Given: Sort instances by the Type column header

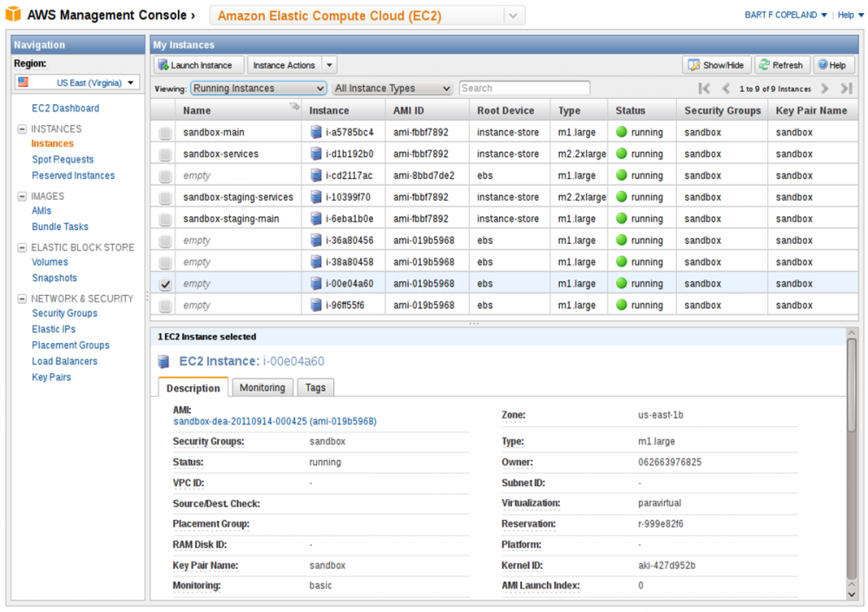Looking at the screenshot, I should [579, 110].
